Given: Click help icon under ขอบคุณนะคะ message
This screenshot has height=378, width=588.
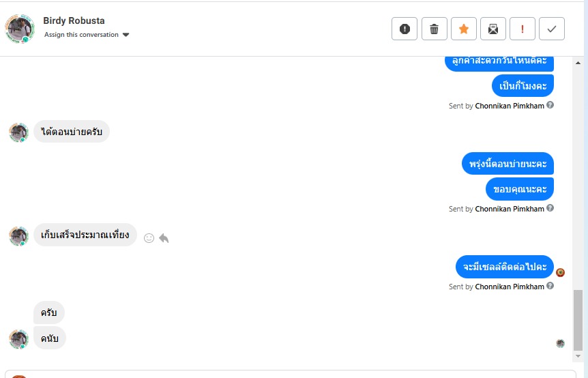Looking at the screenshot, I should 550,208.
